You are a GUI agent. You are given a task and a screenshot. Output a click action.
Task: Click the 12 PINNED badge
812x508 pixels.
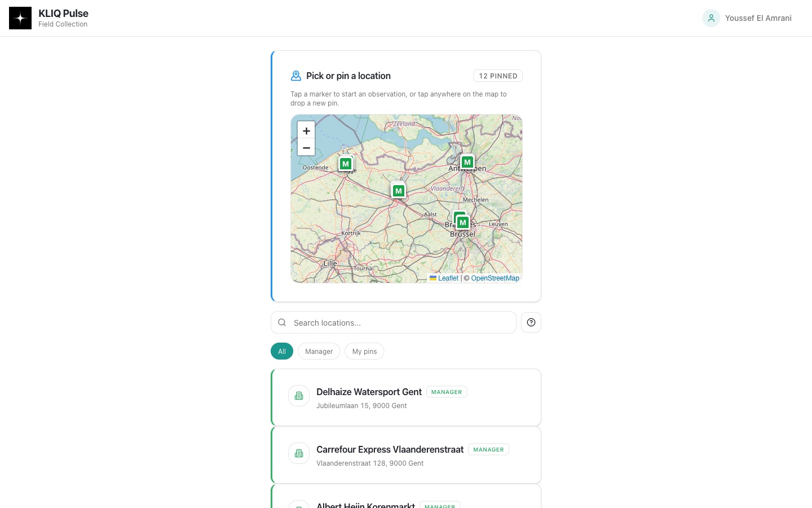(x=498, y=76)
